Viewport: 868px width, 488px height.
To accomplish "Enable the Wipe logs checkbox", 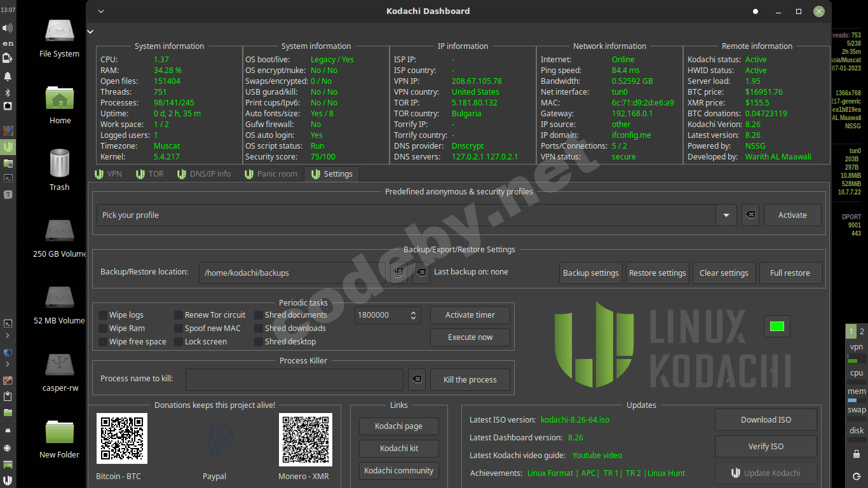I will coord(103,315).
